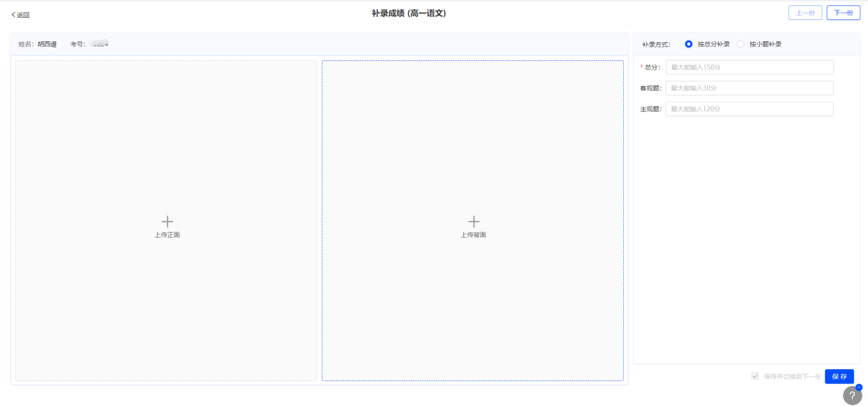868x406 pixels.
Task: Select 按总分补录 radio option
Action: (689, 44)
